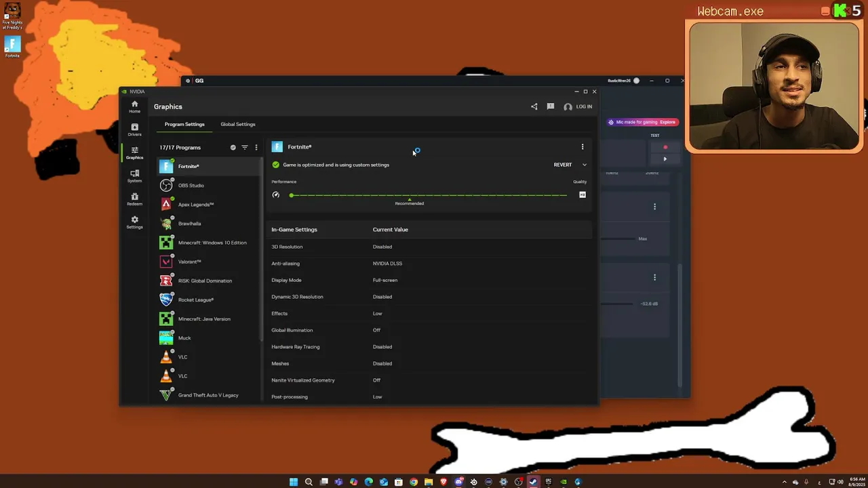Select OBS Studio in the programs list
This screenshot has height=488, width=868.
(x=210, y=185)
